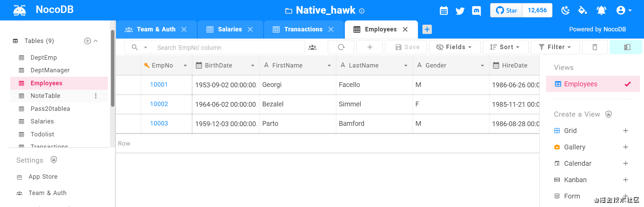Toggle dark mode moon icon

coord(565,11)
